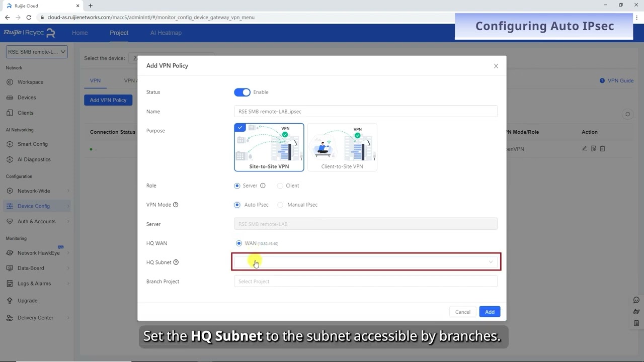This screenshot has height=362, width=644.
Task: Click the Logs & Alarms icon
Action: pyautogui.click(x=10, y=284)
